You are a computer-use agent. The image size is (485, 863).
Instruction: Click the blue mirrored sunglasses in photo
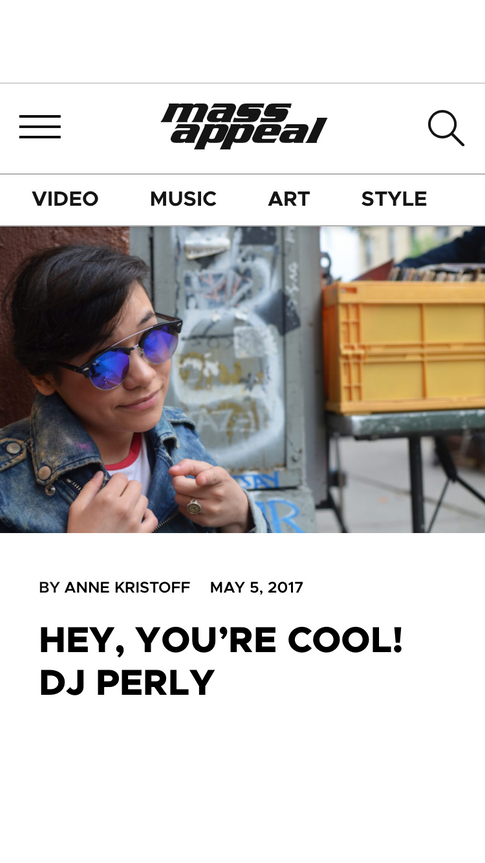click(128, 353)
